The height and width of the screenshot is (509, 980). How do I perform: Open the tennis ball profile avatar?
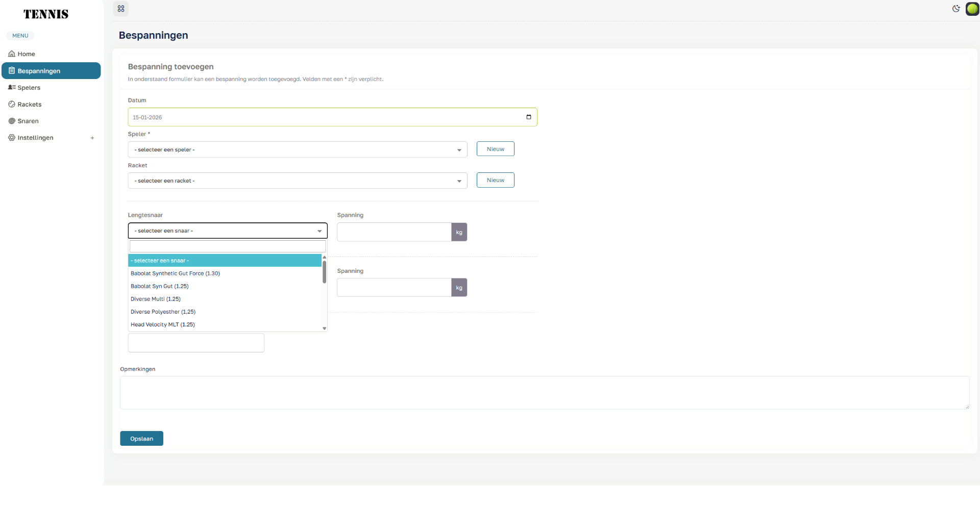click(972, 9)
